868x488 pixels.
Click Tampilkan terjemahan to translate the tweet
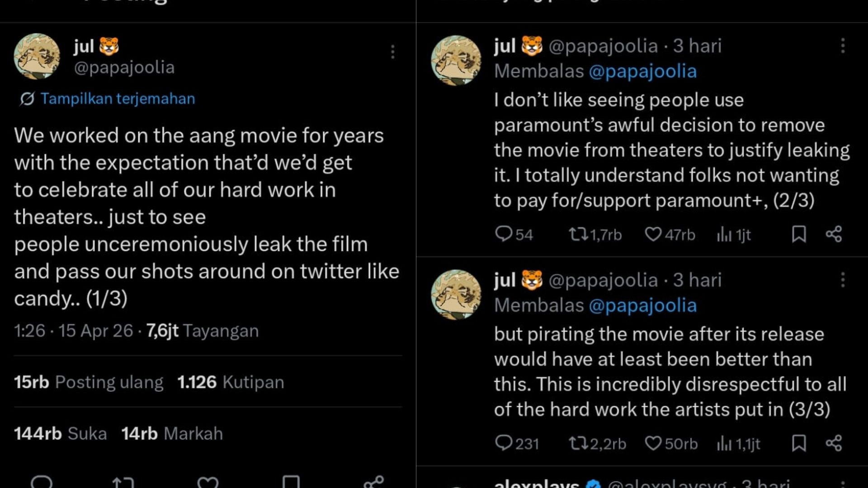(118, 99)
